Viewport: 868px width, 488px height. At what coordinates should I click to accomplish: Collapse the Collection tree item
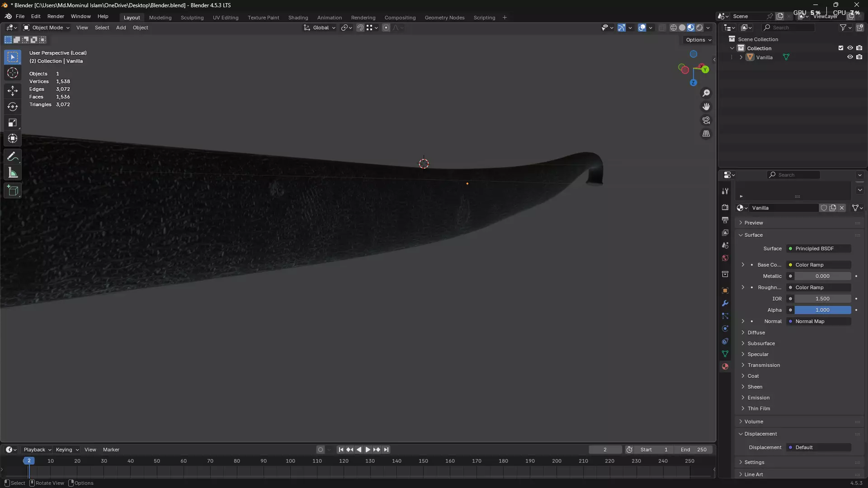(x=732, y=48)
